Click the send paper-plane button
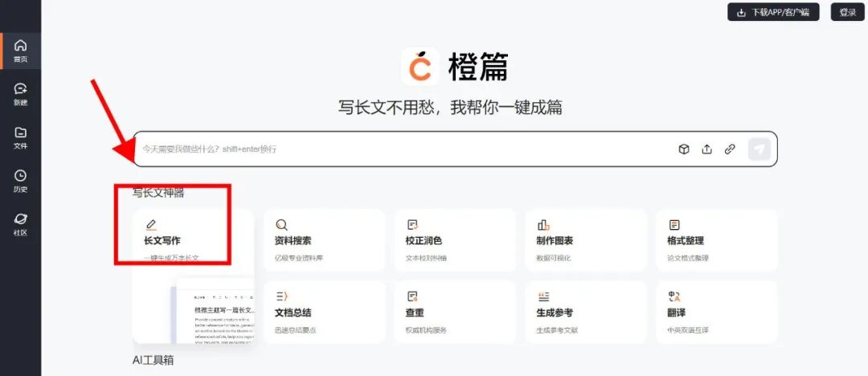868x376 pixels. click(759, 149)
